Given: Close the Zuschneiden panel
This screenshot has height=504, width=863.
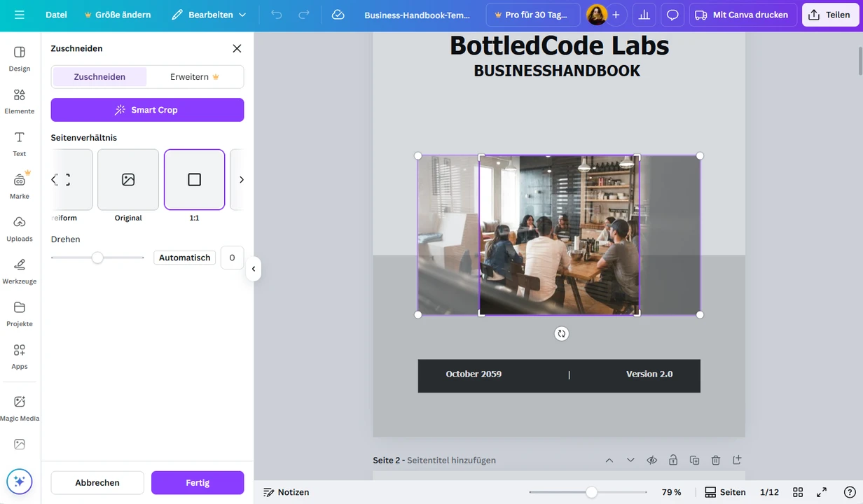Looking at the screenshot, I should [x=237, y=48].
